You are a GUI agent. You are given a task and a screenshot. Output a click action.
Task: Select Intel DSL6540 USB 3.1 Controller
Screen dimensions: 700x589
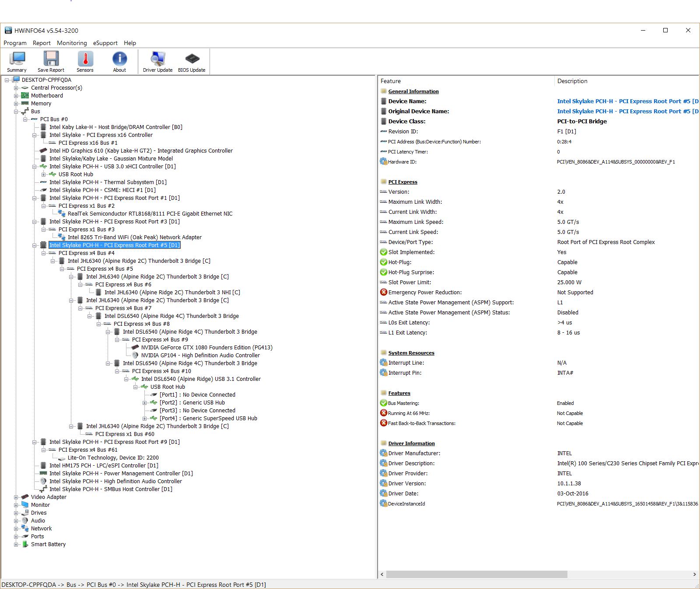click(201, 379)
